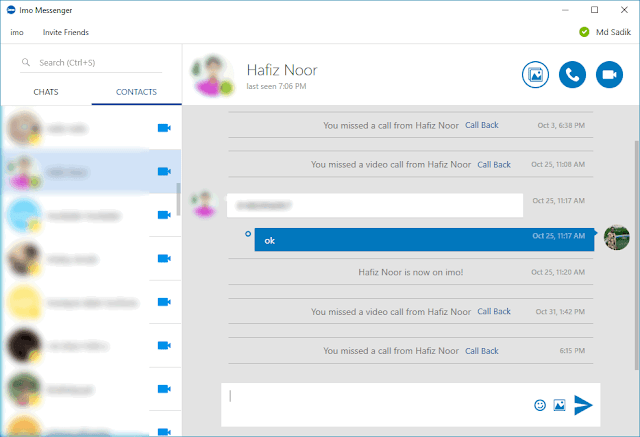Attach image using message box photo icon
Image resolution: width=640 pixels, height=437 pixels.
click(x=559, y=405)
